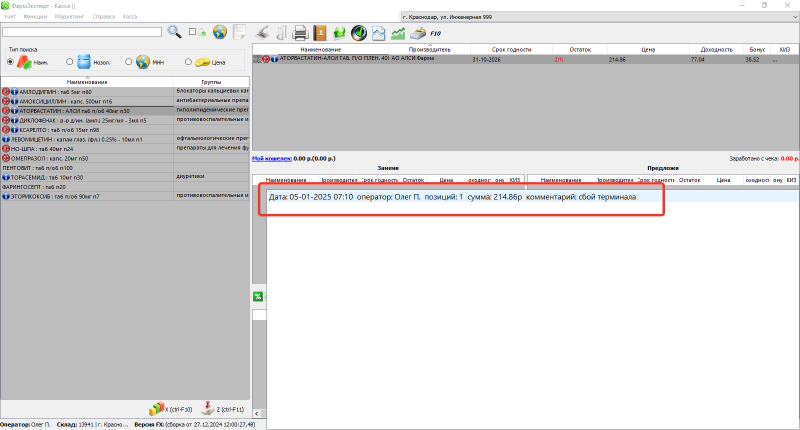Sort by Остаток column in stock table
The height and width of the screenshot is (430, 800).
pyautogui.click(x=580, y=49)
